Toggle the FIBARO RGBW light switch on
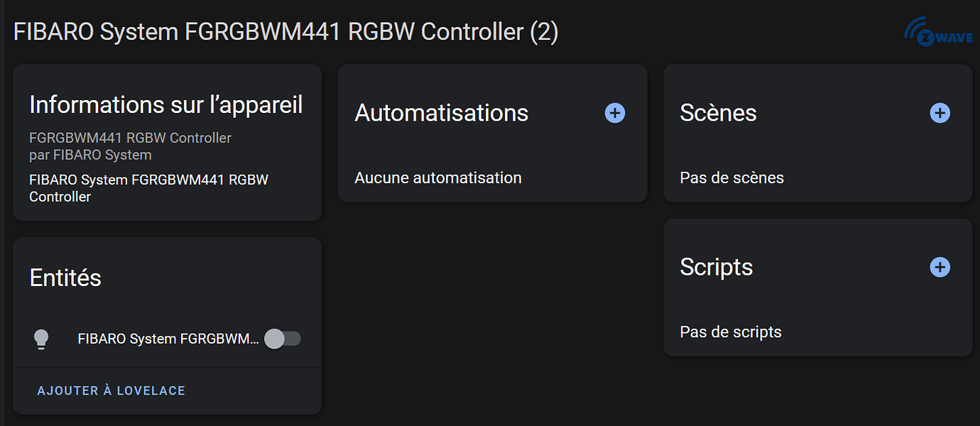 coord(283,339)
